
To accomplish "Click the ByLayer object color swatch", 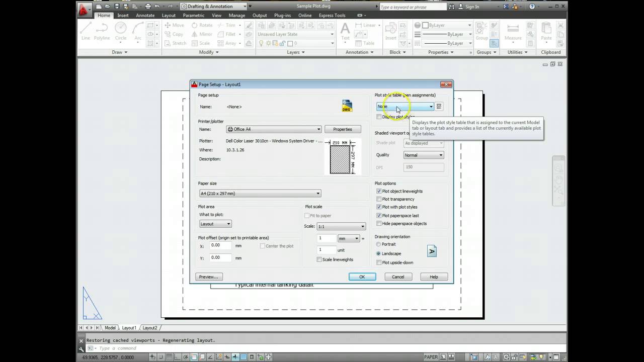I will coord(425,25).
